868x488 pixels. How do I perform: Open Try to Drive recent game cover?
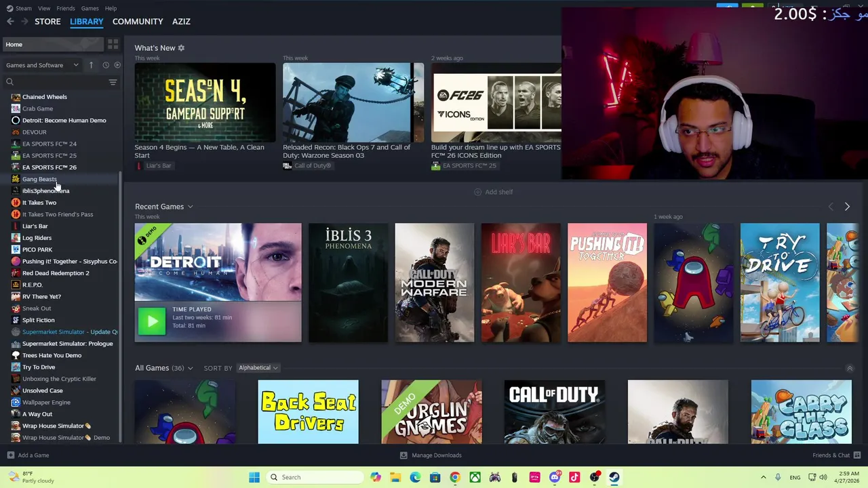[x=780, y=283]
